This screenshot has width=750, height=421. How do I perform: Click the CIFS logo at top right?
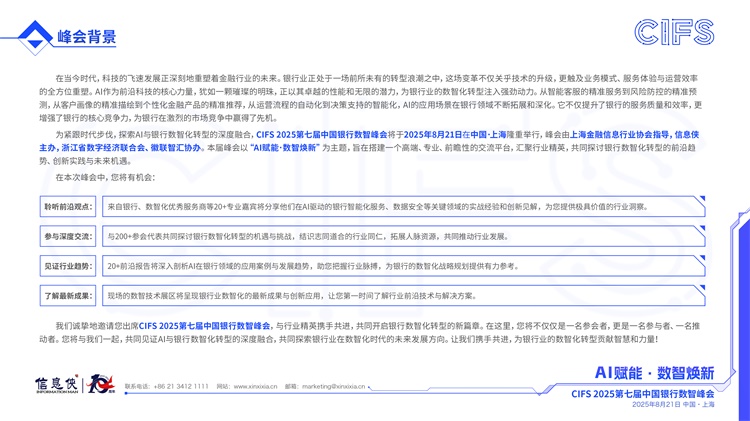(674, 33)
